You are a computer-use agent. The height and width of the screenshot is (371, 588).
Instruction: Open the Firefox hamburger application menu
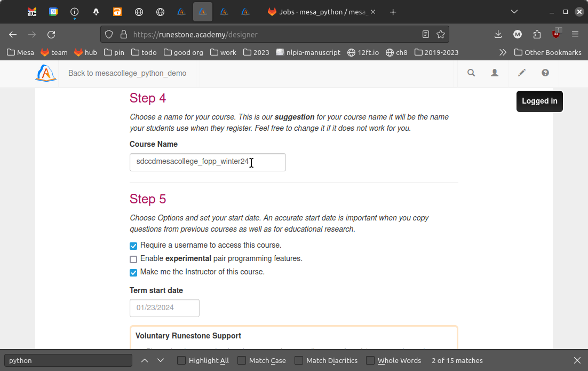pos(575,34)
